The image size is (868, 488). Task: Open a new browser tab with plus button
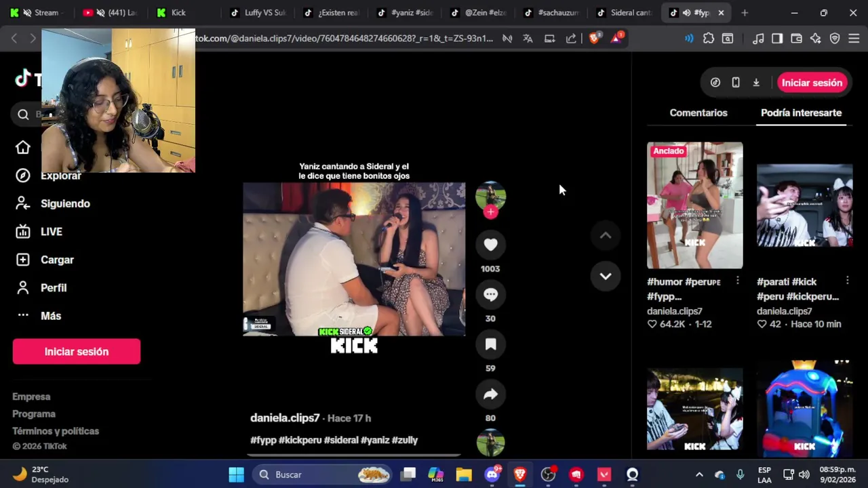pyautogui.click(x=745, y=12)
